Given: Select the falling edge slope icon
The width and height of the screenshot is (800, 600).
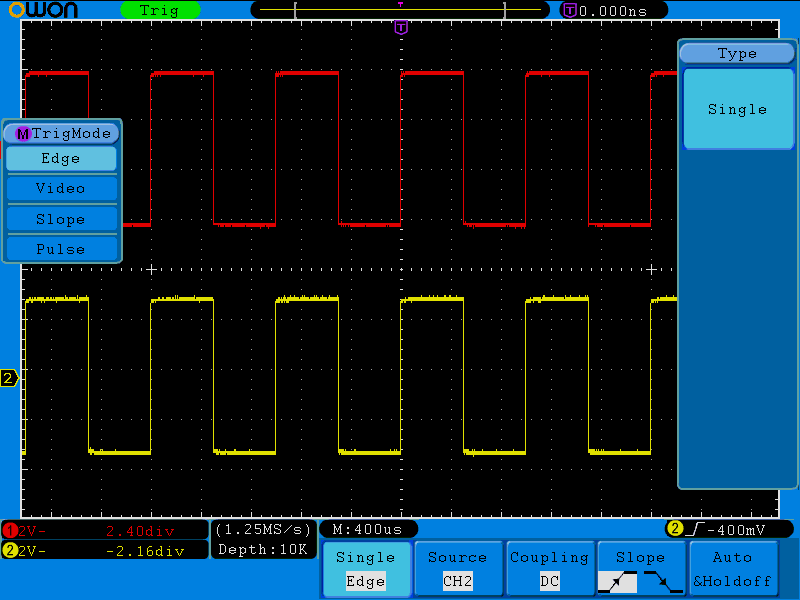Looking at the screenshot, I should click(x=662, y=581).
